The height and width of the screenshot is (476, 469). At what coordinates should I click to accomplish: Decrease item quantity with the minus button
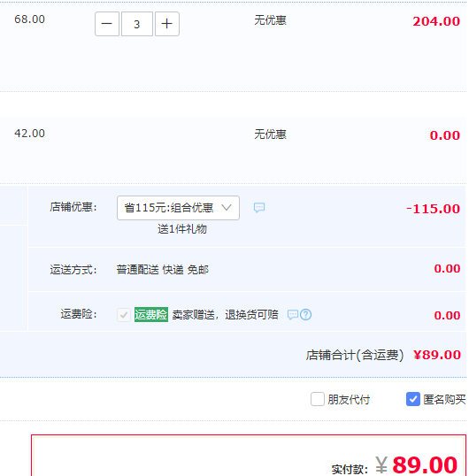(107, 24)
